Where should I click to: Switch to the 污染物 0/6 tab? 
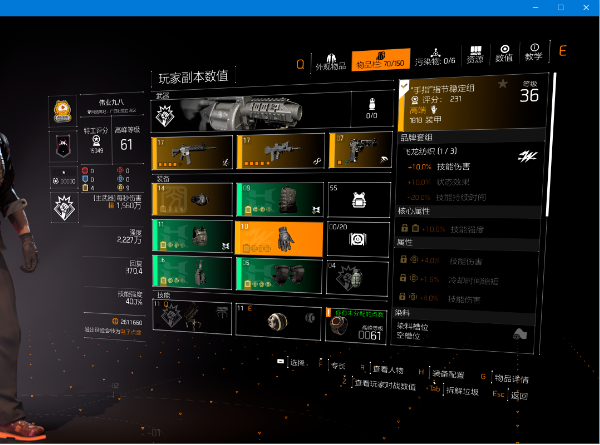(x=435, y=57)
